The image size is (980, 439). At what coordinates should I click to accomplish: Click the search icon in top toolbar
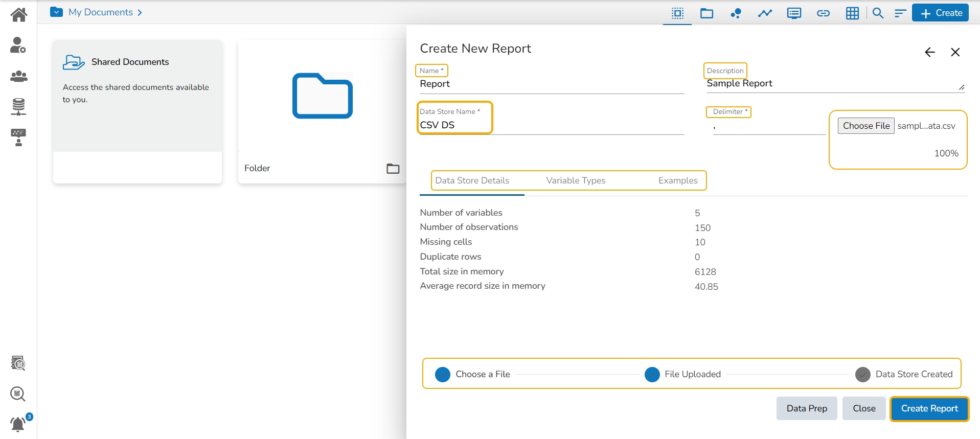(x=878, y=13)
